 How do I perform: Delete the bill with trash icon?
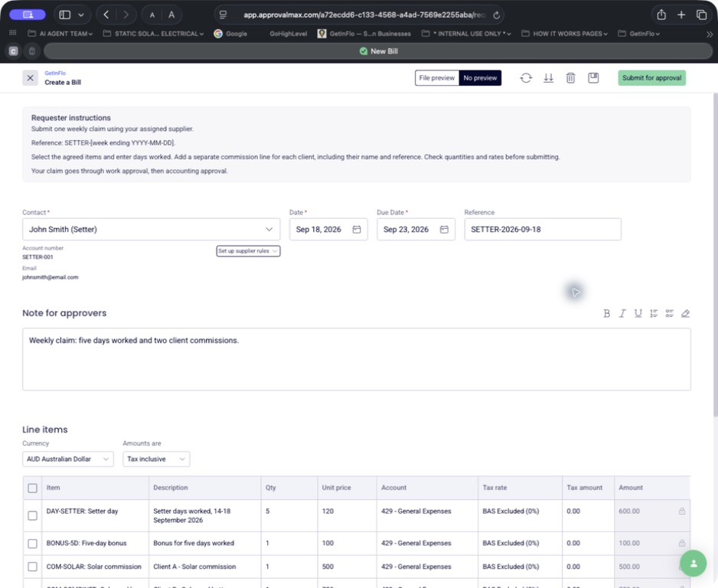(x=570, y=78)
